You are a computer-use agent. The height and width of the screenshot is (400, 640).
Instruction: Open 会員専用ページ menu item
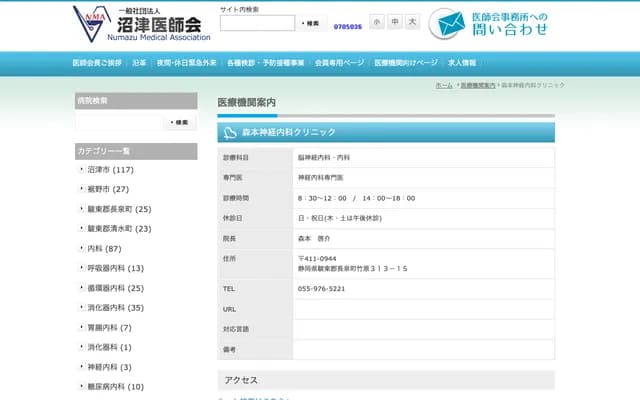point(339,62)
